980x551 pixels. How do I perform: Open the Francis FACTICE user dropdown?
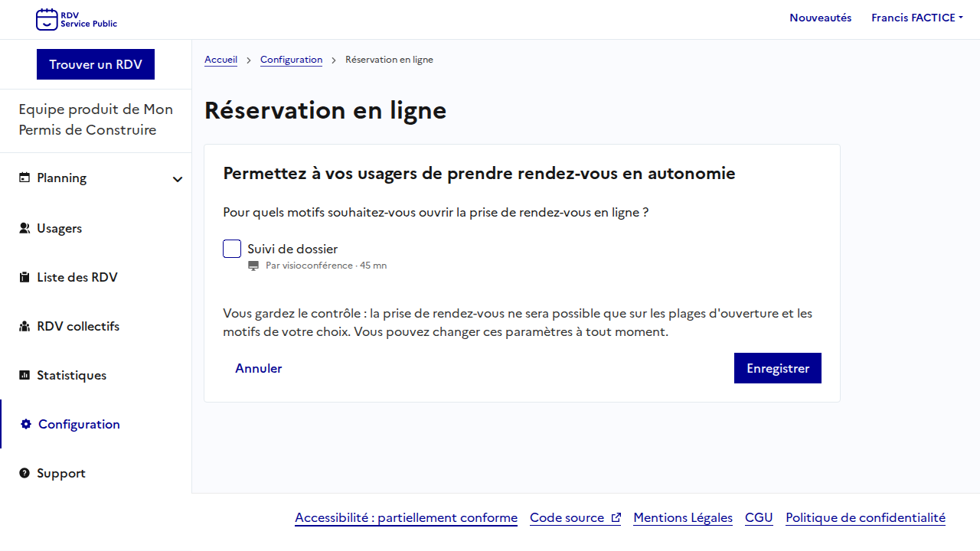point(916,18)
